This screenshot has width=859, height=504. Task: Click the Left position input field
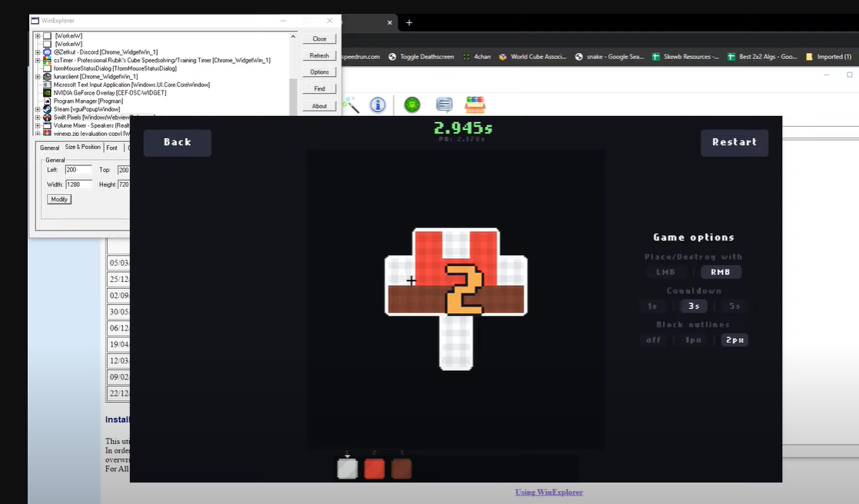[x=78, y=171]
